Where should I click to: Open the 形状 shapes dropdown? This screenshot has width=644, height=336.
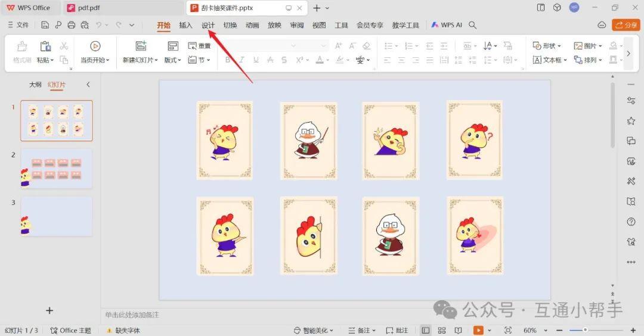547,46
